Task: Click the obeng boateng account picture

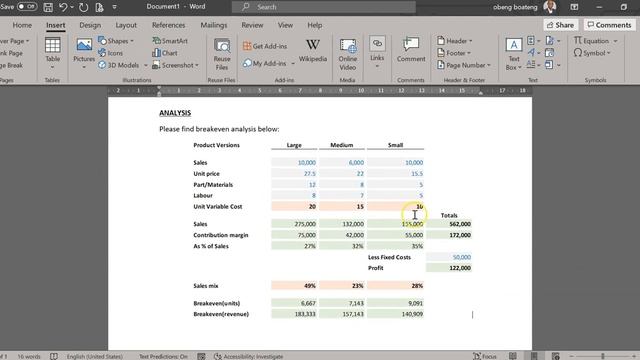Action: [550, 7]
